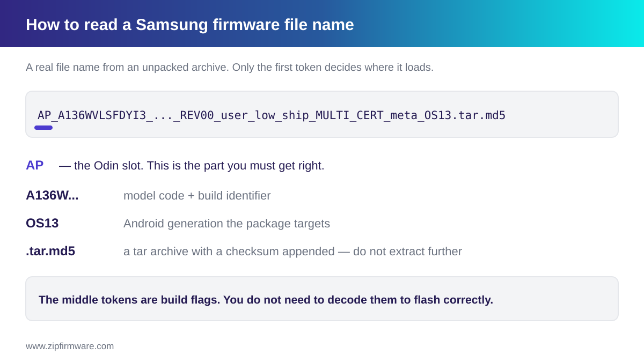Click the firmware file name starting AP_A136WVLSFDYI3
This screenshot has height=362, width=644.
pyautogui.click(x=272, y=115)
